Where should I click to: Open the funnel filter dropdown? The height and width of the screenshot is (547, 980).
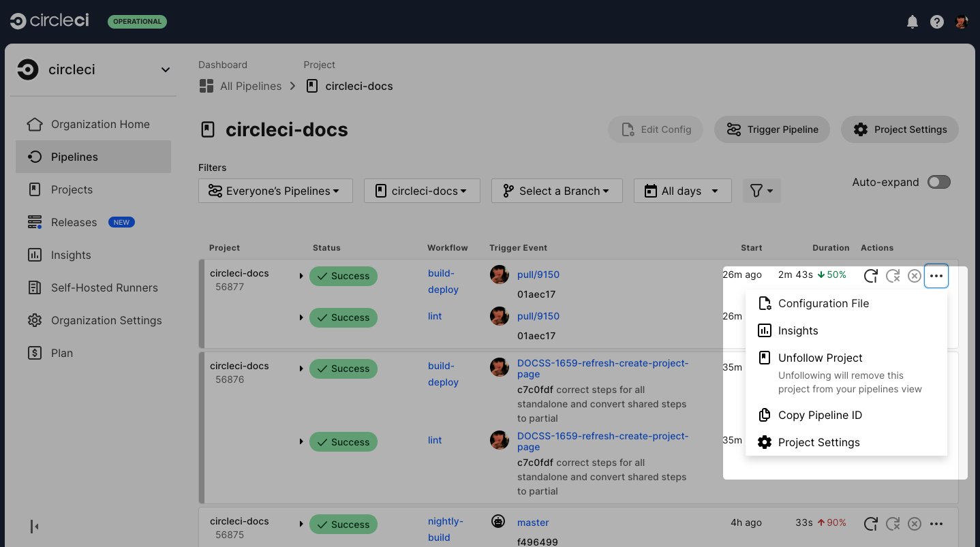coord(761,191)
